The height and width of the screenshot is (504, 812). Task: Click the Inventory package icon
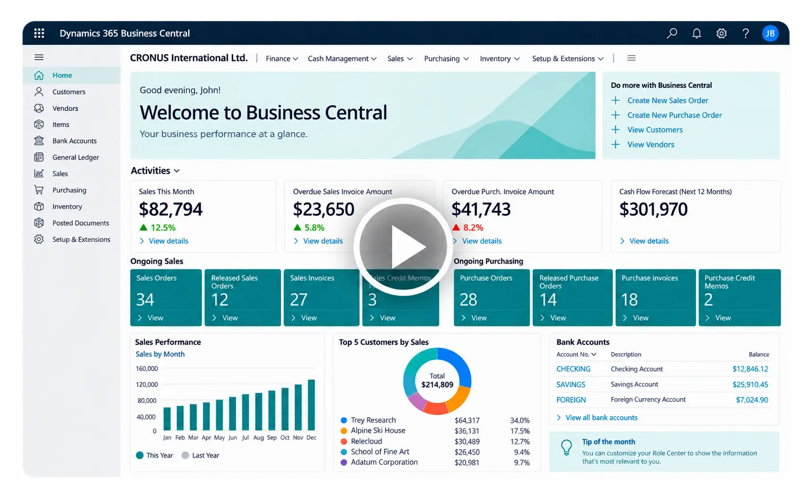click(39, 207)
